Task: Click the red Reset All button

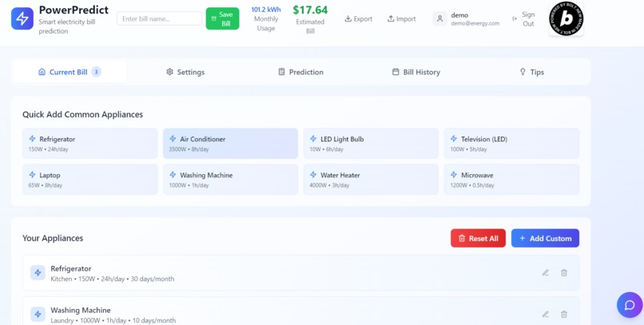Action: point(478,238)
